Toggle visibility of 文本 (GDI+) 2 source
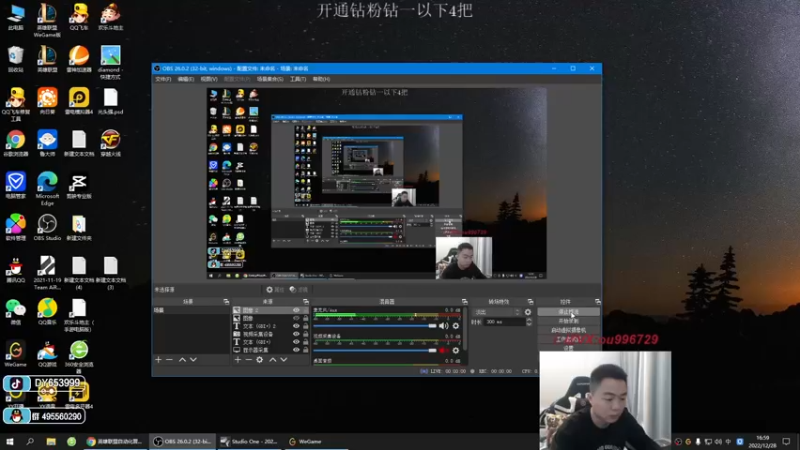800x450 pixels. [x=296, y=326]
